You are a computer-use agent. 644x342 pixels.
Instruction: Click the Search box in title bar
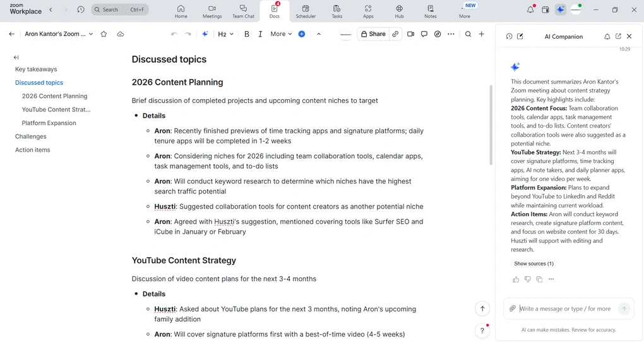pyautogui.click(x=120, y=9)
